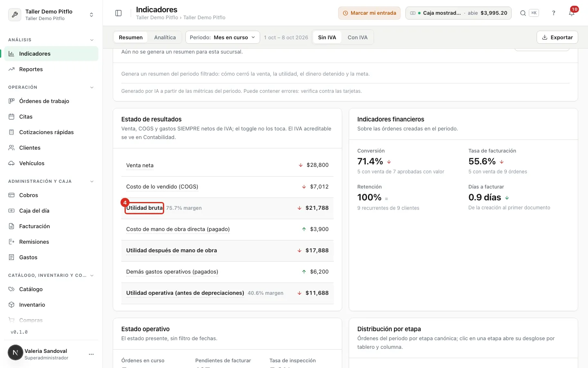Viewport: 588px width, 368px height.
Task: Click the Órdenes de trabajo kanban icon
Action: pyautogui.click(x=11, y=101)
